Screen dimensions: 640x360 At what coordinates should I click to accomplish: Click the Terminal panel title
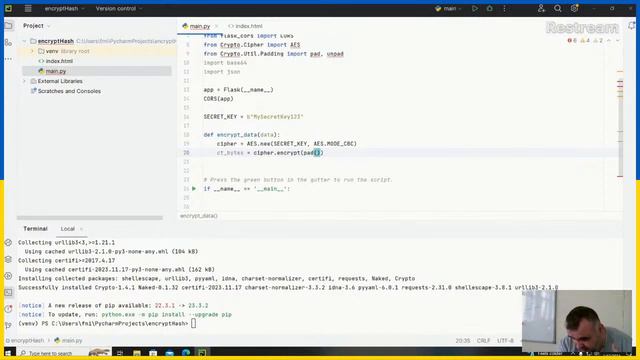[x=36, y=229]
